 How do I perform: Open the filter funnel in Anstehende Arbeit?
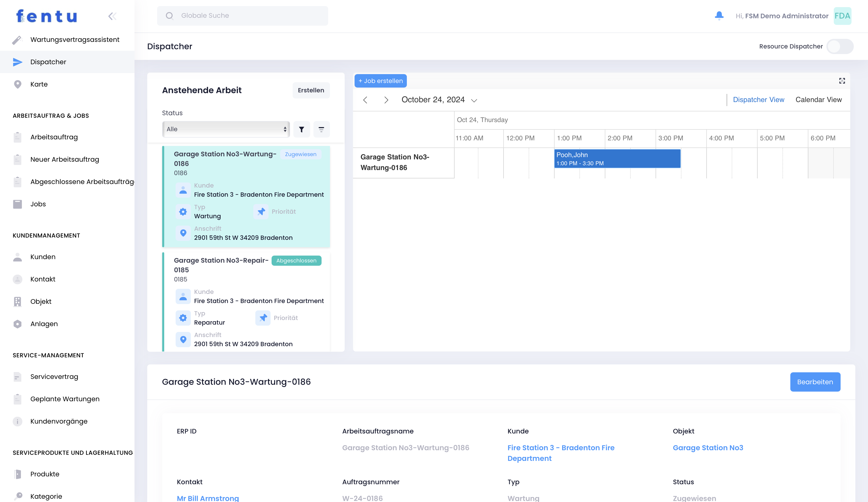(302, 129)
